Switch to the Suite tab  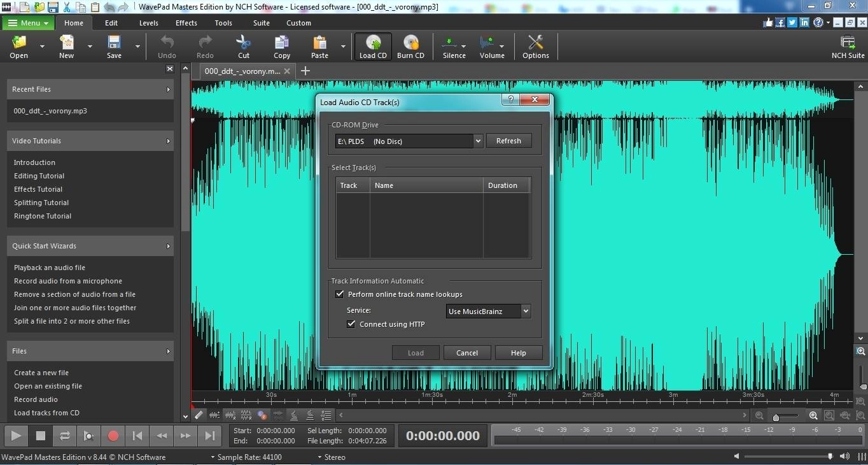(261, 23)
